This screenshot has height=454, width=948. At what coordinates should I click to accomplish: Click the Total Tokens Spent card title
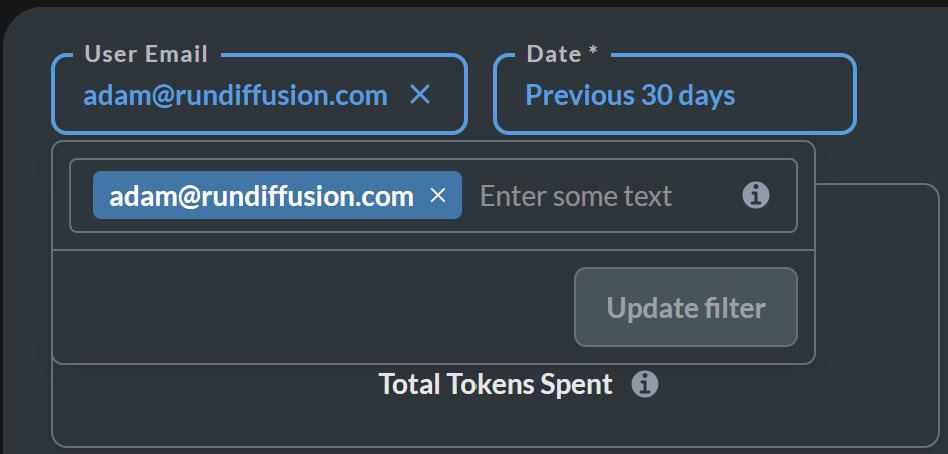(496, 384)
